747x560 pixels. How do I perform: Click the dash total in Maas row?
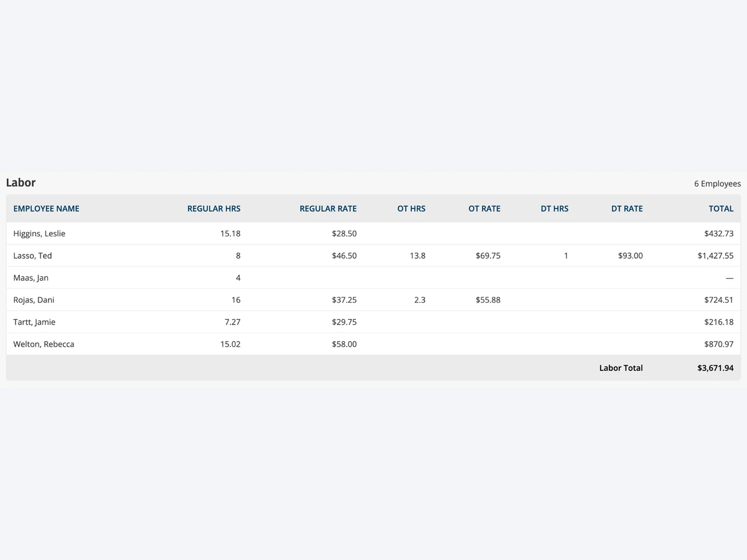click(730, 278)
